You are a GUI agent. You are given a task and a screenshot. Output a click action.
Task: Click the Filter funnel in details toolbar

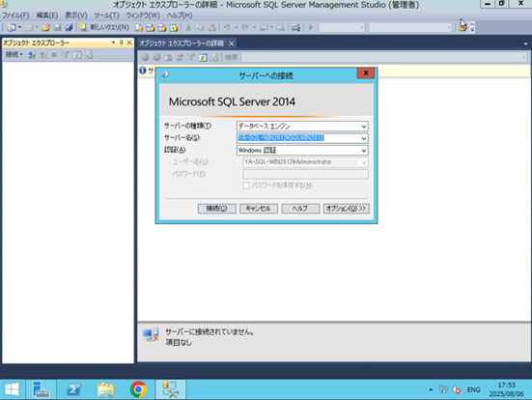pos(191,58)
